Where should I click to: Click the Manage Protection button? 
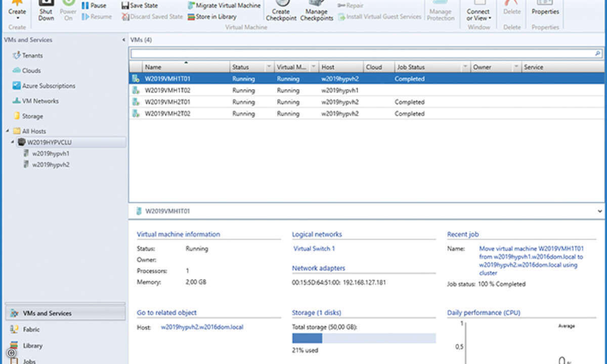pos(441,11)
